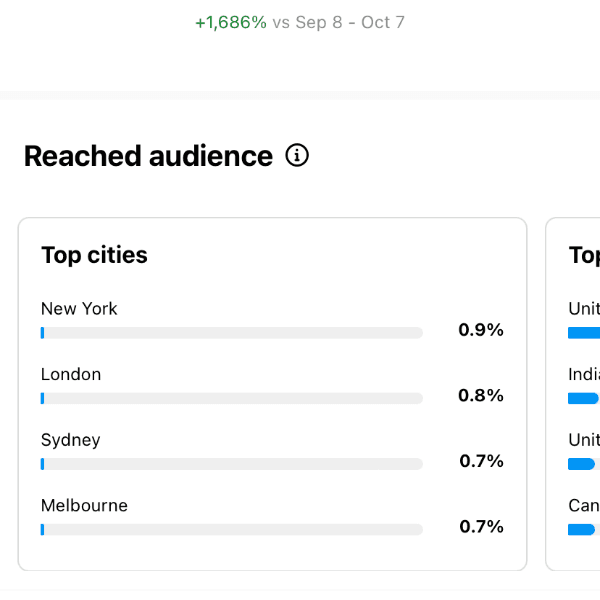This screenshot has width=600, height=600.
Task: Select the London city label
Action: (71, 375)
